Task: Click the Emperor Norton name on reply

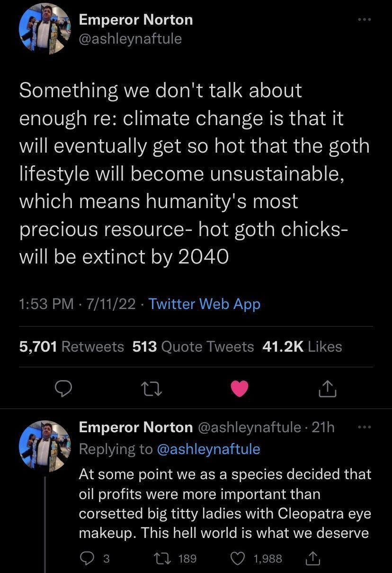Action: coord(136,427)
